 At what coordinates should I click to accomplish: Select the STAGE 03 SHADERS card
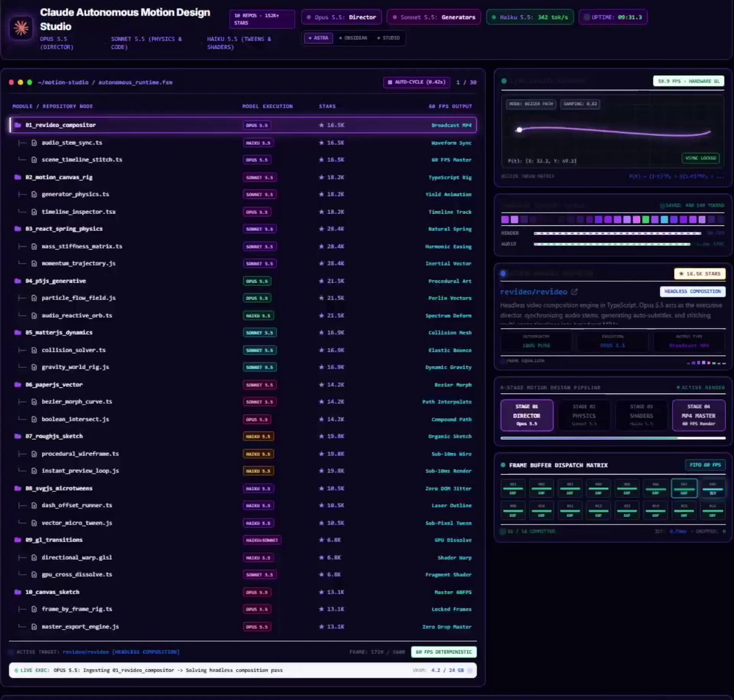coord(641,415)
